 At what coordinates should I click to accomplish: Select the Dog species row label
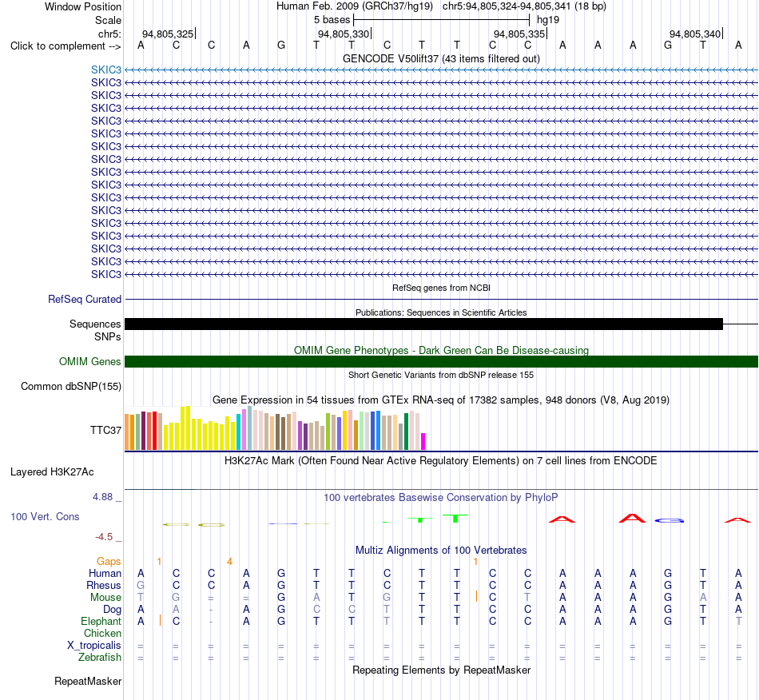coord(113,610)
